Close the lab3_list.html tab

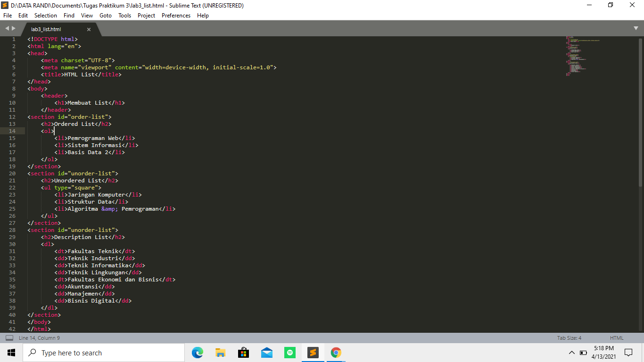coord(88,28)
